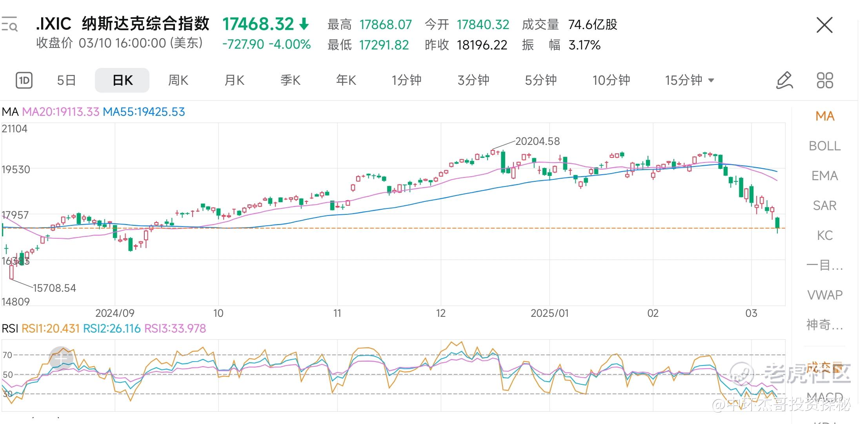Viewport: 868px width, 424px height.
Task: Click the 20204.58 high price marker
Action: tap(537, 141)
